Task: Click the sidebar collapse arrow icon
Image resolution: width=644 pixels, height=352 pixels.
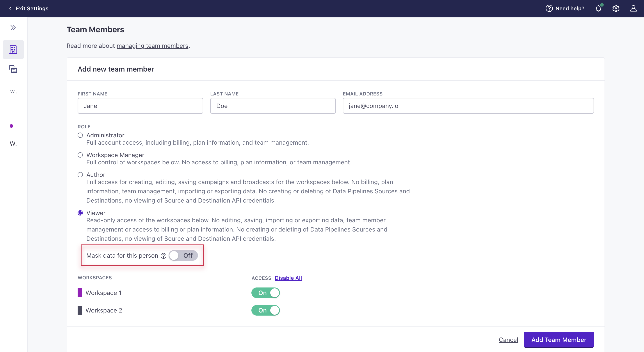Action: click(x=13, y=28)
